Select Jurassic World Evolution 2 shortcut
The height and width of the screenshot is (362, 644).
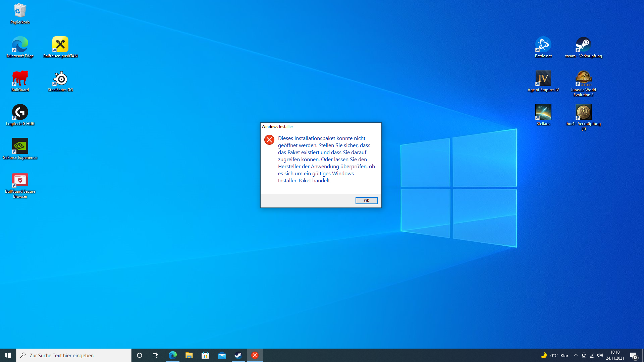coord(583,78)
